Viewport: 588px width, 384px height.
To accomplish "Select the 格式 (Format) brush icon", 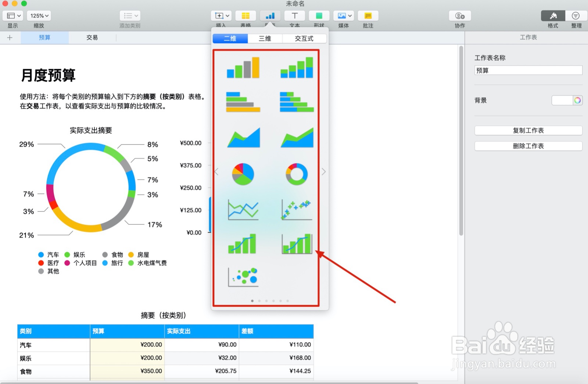I will (x=552, y=16).
